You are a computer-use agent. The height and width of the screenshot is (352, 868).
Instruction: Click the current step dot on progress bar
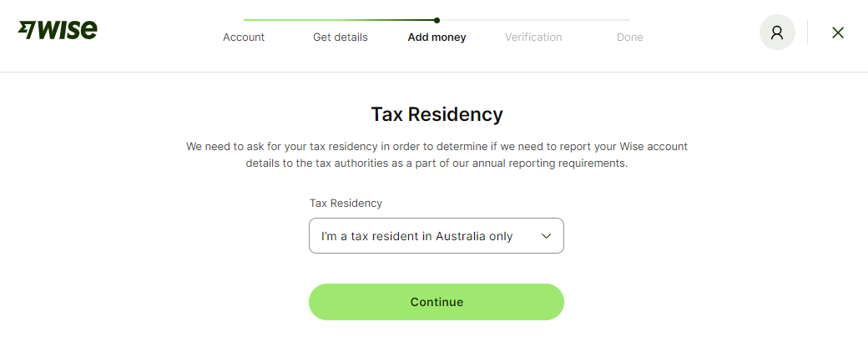tap(437, 20)
